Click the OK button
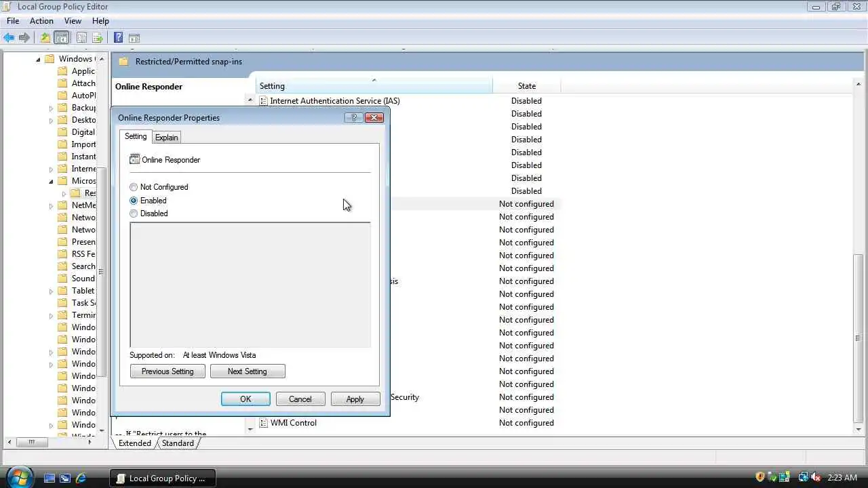The height and width of the screenshot is (488, 868). 245,399
